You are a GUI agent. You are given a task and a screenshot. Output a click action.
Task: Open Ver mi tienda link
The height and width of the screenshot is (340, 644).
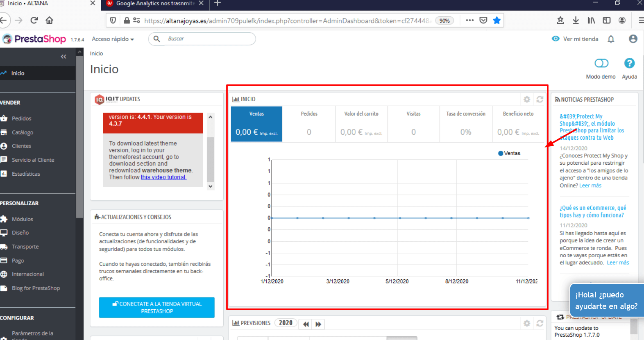point(581,39)
